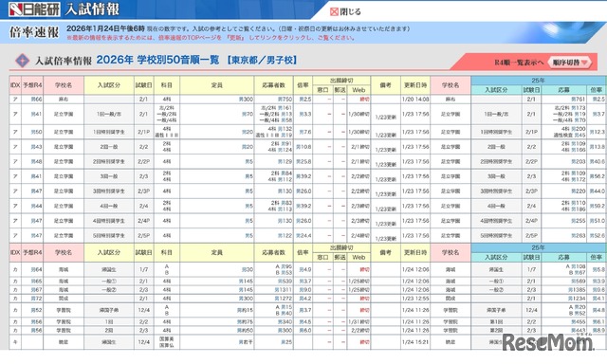Click last year's 男203 applicant count

click(578, 162)
